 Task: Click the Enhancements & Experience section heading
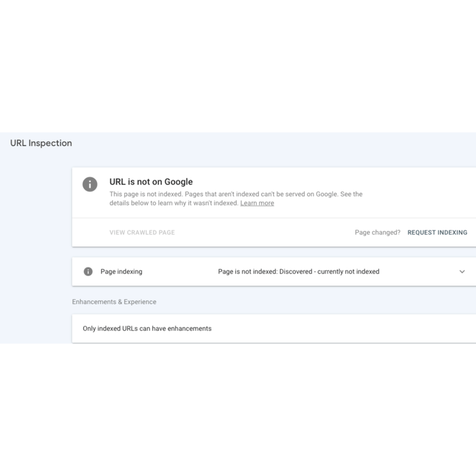114,302
